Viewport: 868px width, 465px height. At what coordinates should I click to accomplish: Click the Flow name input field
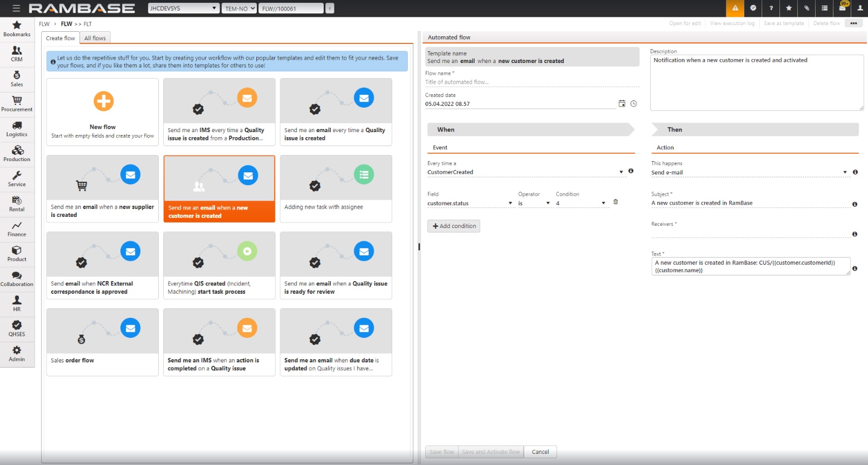point(531,82)
